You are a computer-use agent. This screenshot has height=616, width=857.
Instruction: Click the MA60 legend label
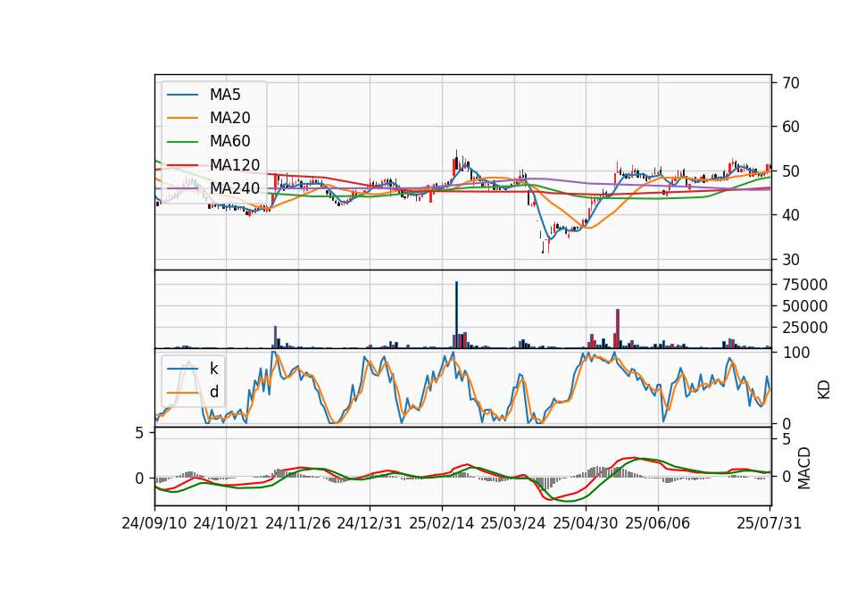click(x=230, y=142)
